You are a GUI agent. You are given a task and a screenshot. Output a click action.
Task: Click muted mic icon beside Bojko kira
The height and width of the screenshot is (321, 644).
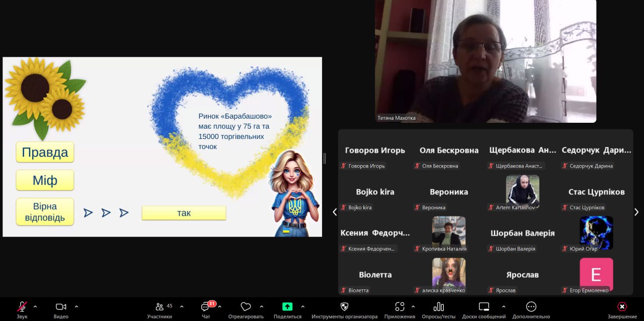pos(344,207)
